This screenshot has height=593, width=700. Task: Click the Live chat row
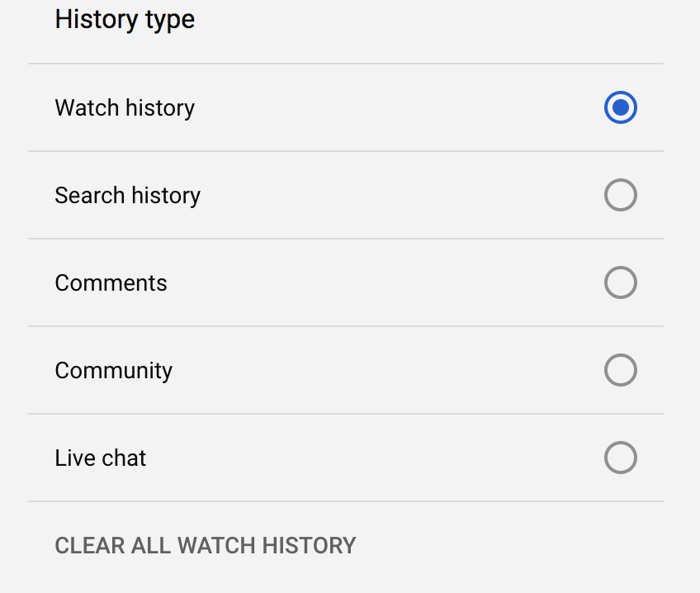[100, 458]
